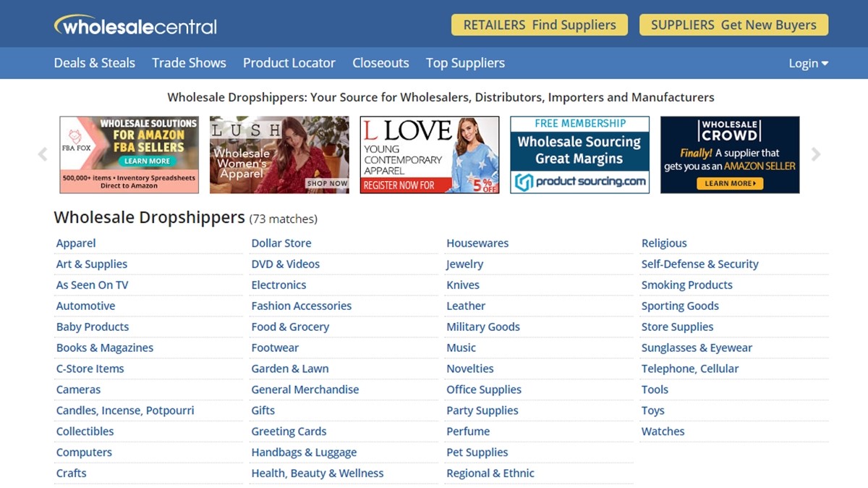This screenshot has height=488, width=868.
Task: Open Fashion Accessories category
Action: 302,306
